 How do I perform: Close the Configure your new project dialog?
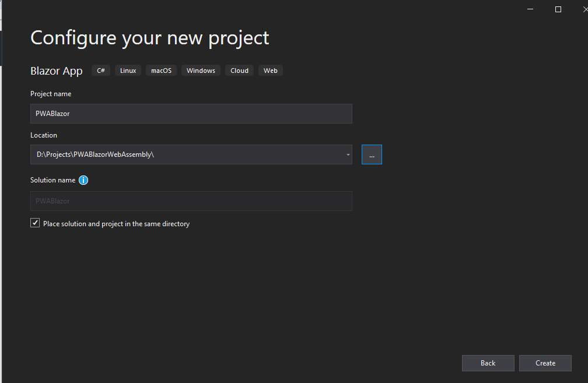coord(583,9)
